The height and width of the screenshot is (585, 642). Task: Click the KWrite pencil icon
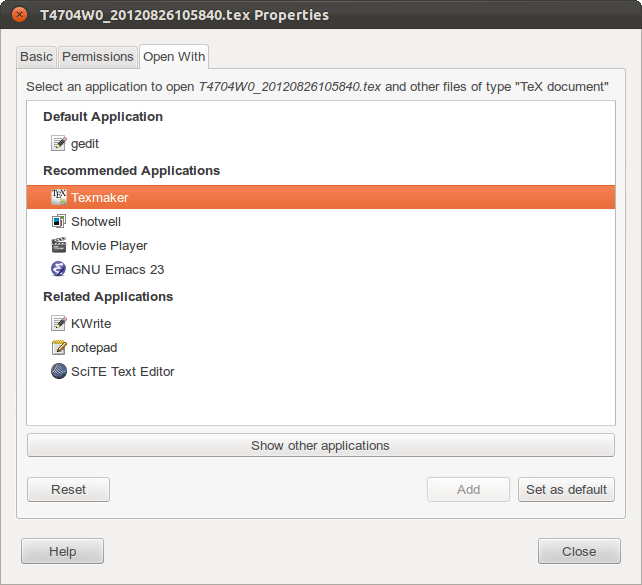click(x=58, y=323)
